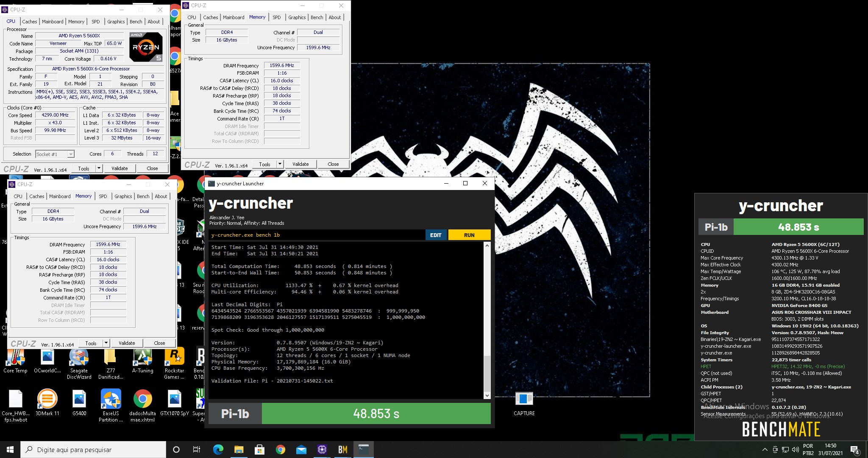This screenshot has height=458, width=868.
Task: Click the Ryzen 5 processor logo
Action: (x=146, y=47)
